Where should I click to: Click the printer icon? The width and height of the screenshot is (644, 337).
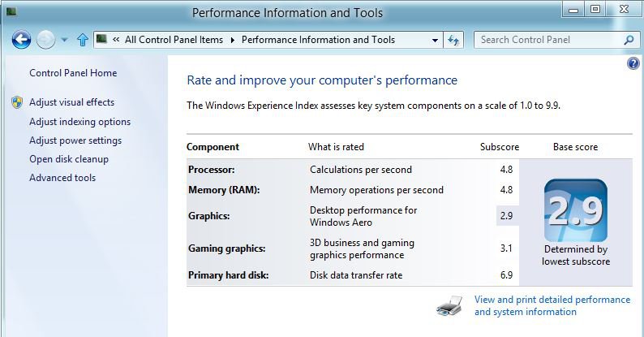[x=449, y=306]
